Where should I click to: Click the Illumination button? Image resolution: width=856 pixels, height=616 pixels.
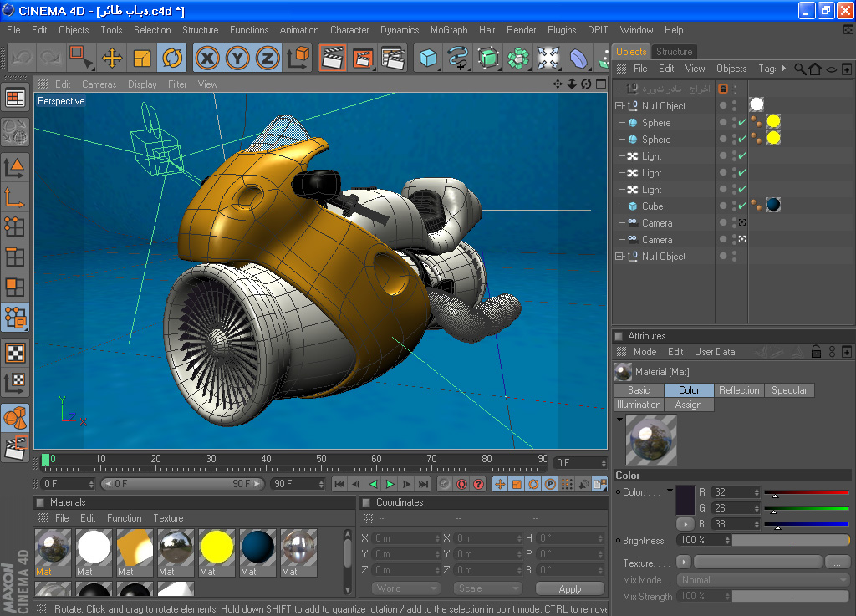point(639,405)
